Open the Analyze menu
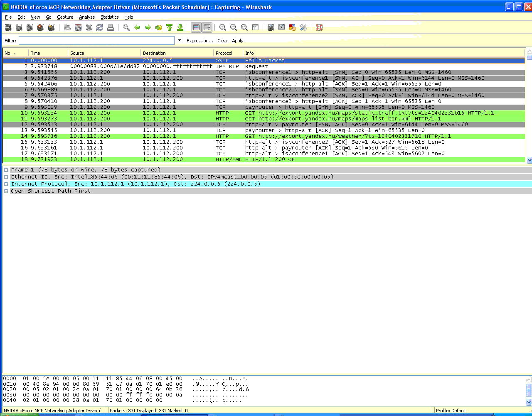Image resolution: width=532 pixels, height=416 pixels. [x=87, y=17]
